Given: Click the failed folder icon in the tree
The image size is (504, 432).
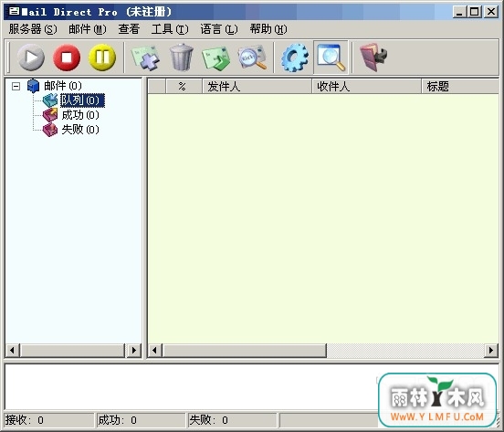Looking at the screenshot, I should tap(50, 130).
